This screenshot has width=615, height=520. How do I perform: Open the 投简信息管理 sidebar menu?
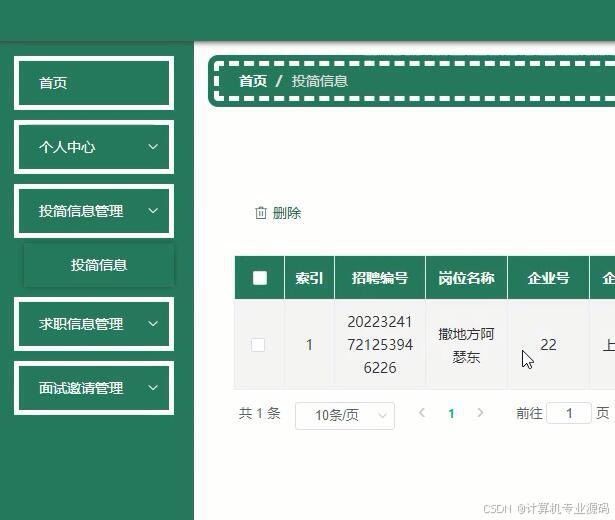pos(94,211)
